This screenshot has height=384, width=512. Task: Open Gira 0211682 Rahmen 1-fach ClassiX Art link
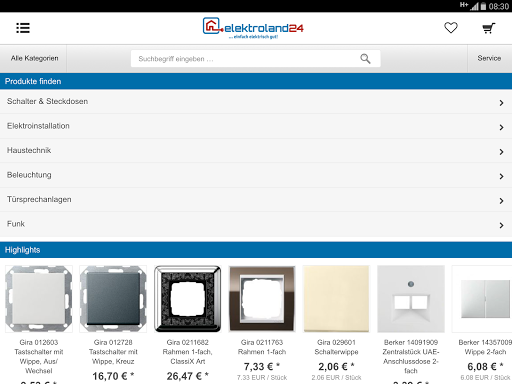187,352
